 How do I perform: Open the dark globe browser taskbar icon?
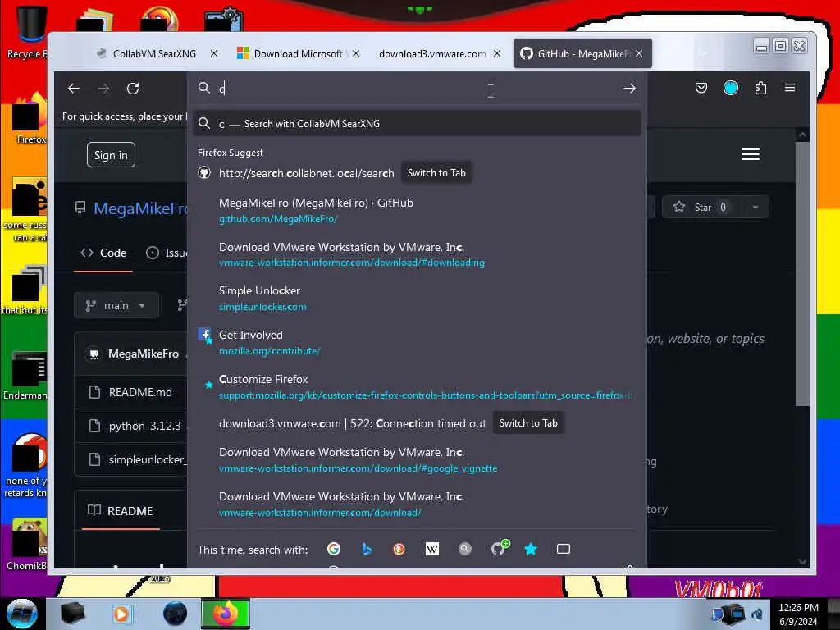[176, 614]
